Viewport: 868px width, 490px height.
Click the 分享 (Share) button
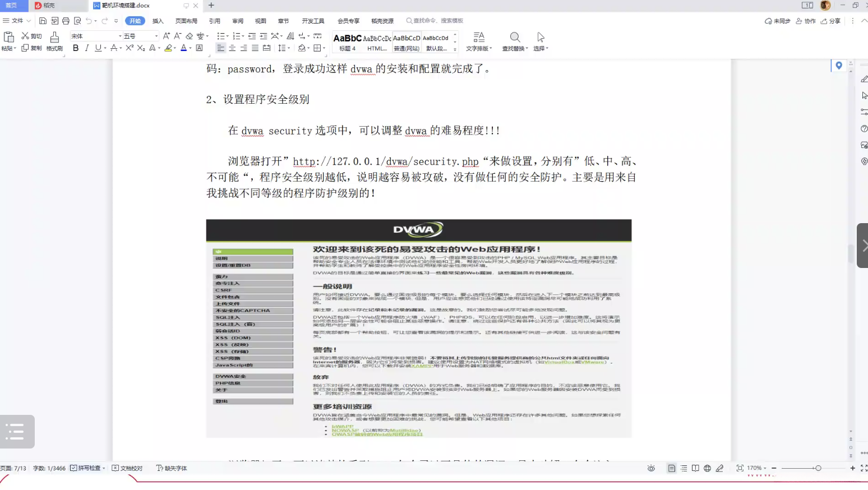pos(830,21)
